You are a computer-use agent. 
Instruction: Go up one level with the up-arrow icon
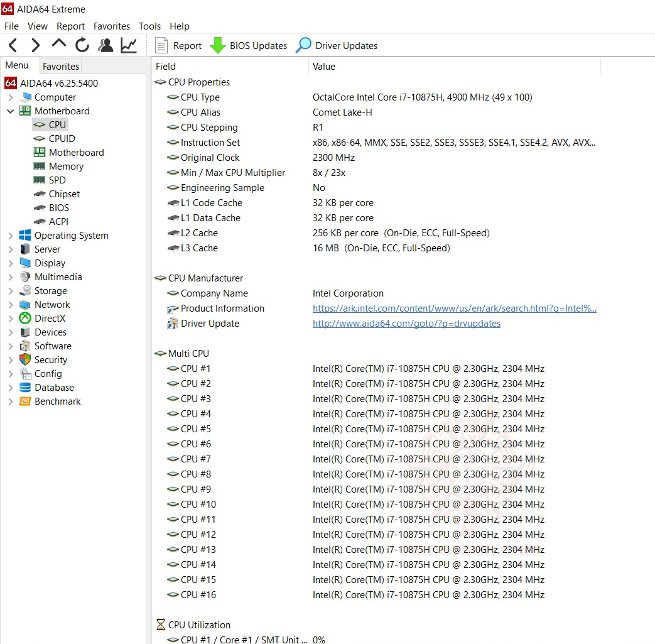pyautogui.click(x=59, y=43)
